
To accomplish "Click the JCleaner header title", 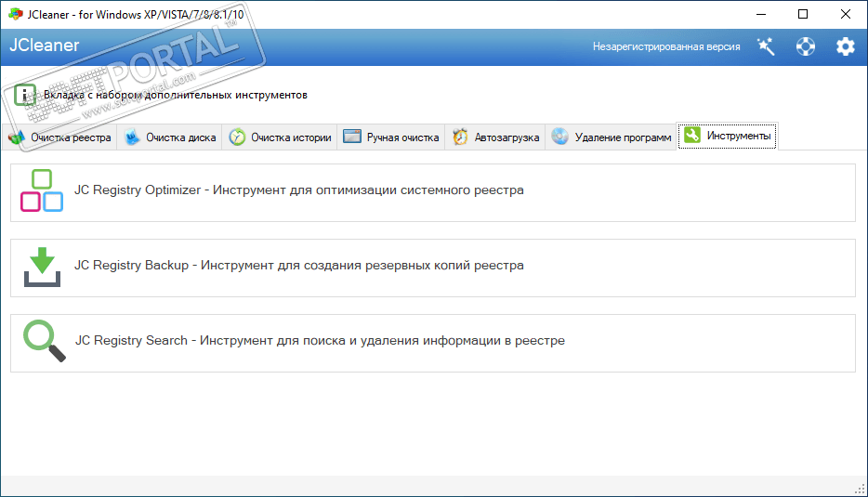I will click(45, 46).
